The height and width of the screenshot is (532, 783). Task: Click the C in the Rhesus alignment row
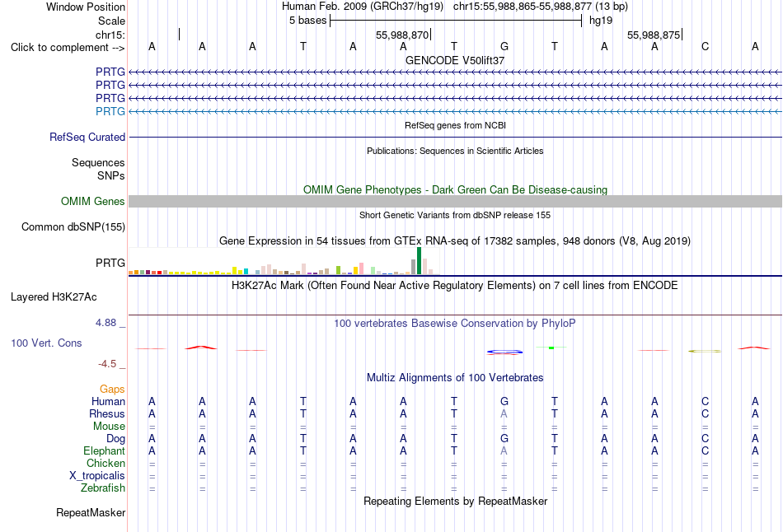705,413
